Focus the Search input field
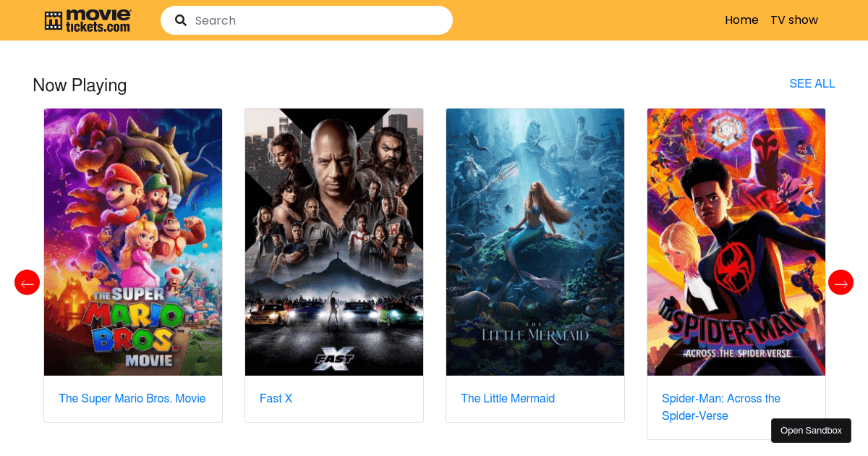868x456 pixels. point(307,20)
